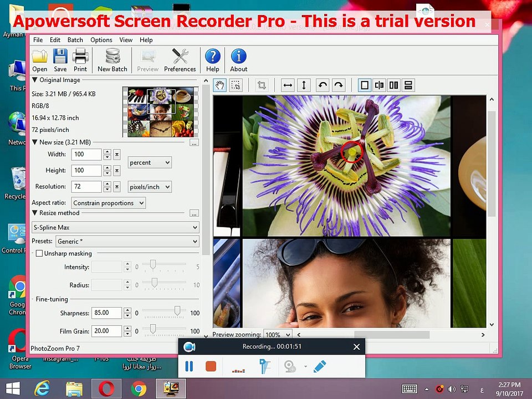Open the on-screen keyboard tray icon
Screen dimensions: 532x399
[x=410, y=389]
